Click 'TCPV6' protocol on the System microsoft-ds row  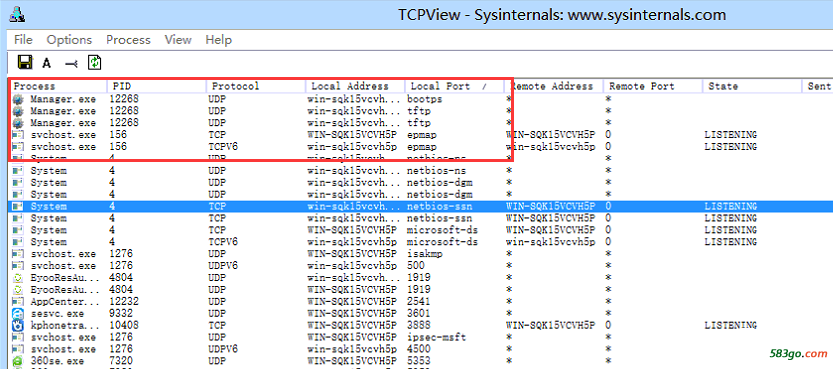(x=223, y=242)
